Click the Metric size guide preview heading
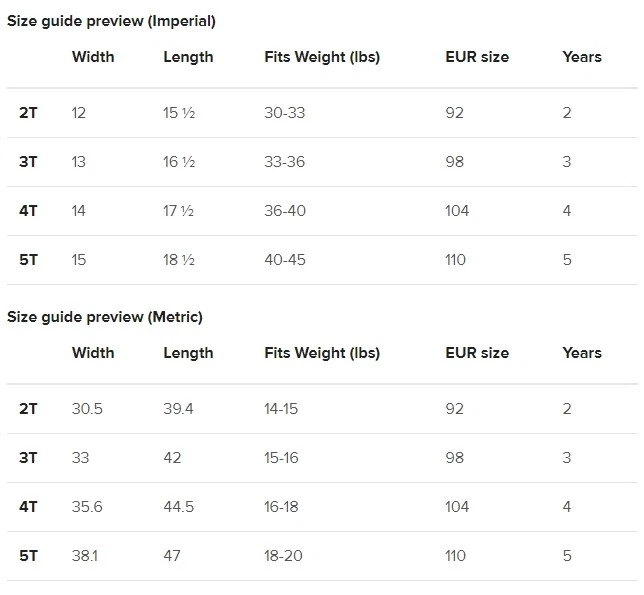Screen dimensions: 644x595 click(x=105, y=317)
